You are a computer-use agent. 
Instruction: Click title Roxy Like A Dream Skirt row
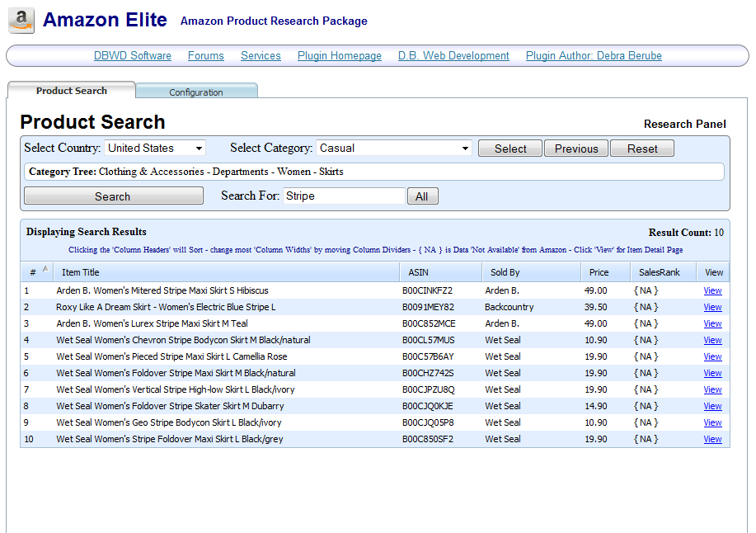[166, 307]
